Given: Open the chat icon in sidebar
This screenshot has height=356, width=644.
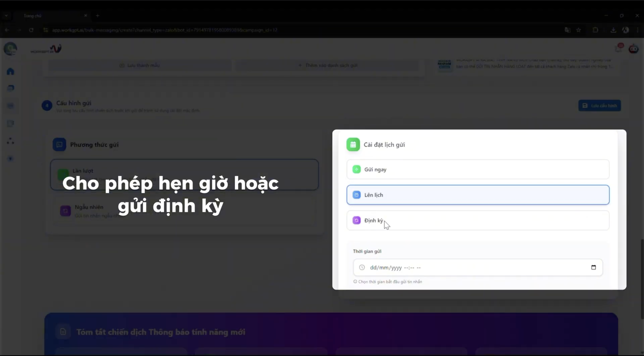Looking at the screenshot, I should tap(10, 88).
